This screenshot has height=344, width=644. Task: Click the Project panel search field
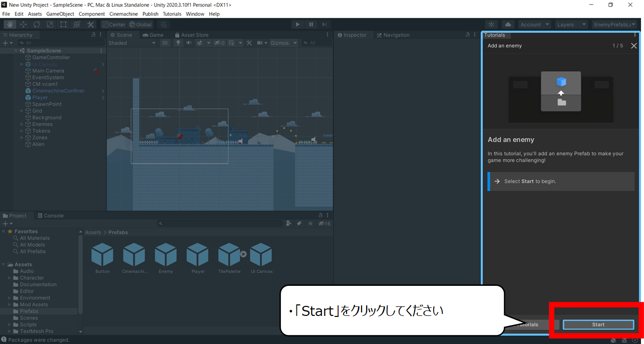(x=220, y=224)
